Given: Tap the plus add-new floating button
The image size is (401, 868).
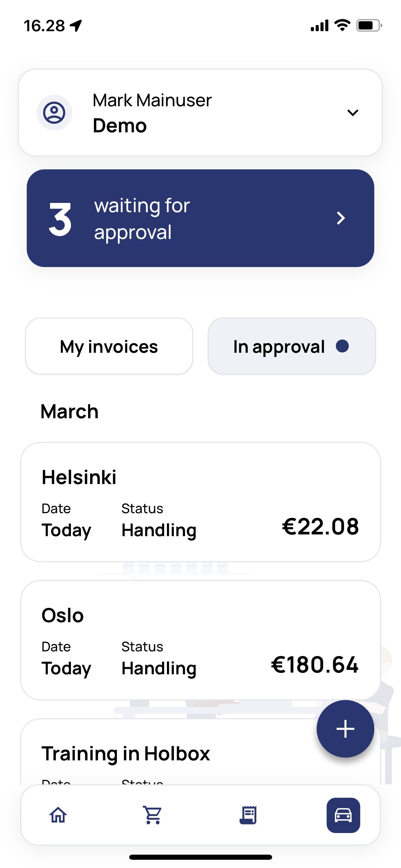Looking at the screenshot, I should 345,729.
